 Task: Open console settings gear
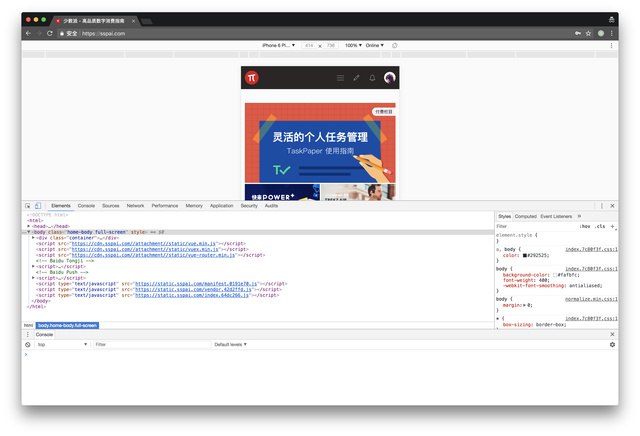coord(612,345)
